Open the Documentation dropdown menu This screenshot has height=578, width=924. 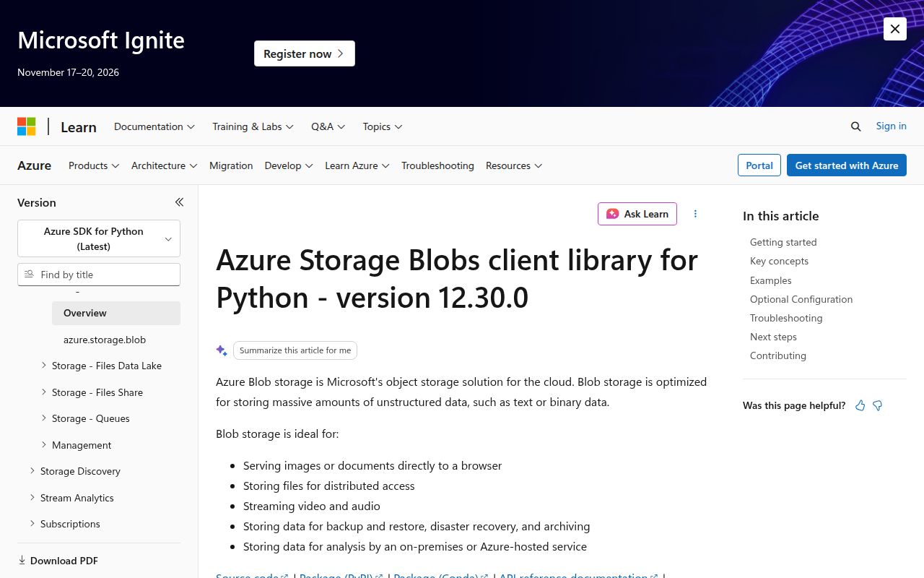click(154, 126)
